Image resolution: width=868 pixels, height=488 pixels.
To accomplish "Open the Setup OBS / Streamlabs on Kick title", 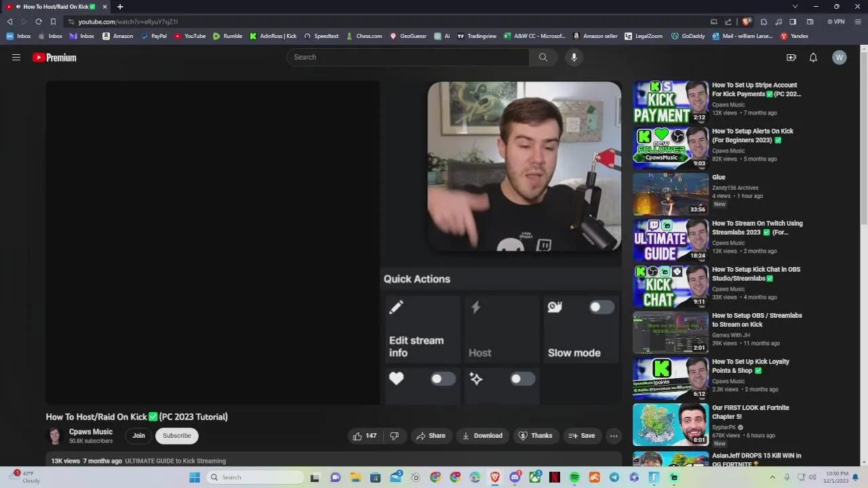I will tap(757, 320).
